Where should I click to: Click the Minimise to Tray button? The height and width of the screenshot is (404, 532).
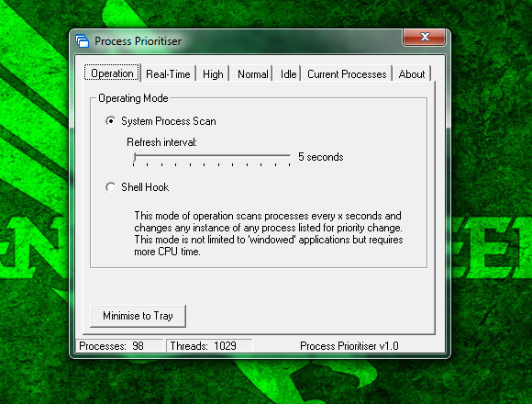(138, 316)
